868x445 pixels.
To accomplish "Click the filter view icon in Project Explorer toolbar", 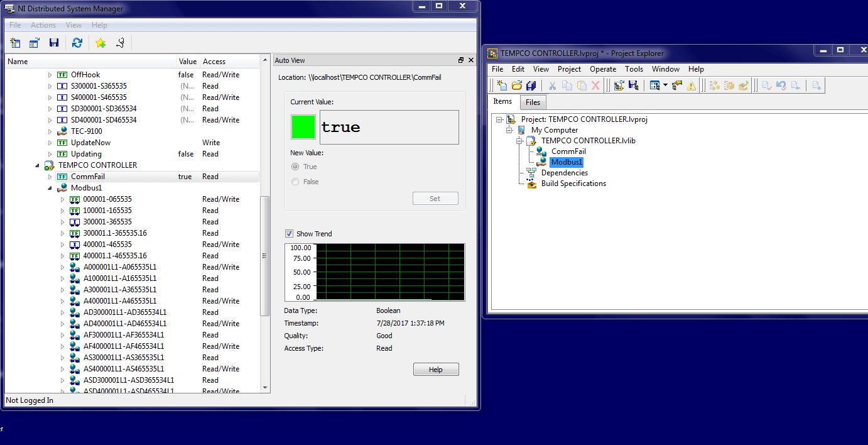I will click(654, 85).
